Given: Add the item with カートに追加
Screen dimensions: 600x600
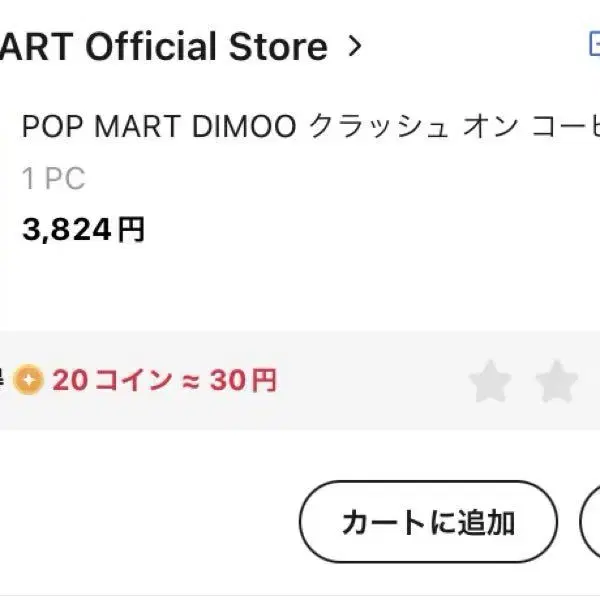Looking at the screenshot, I should pyautogui.click(x=428, y=522).
